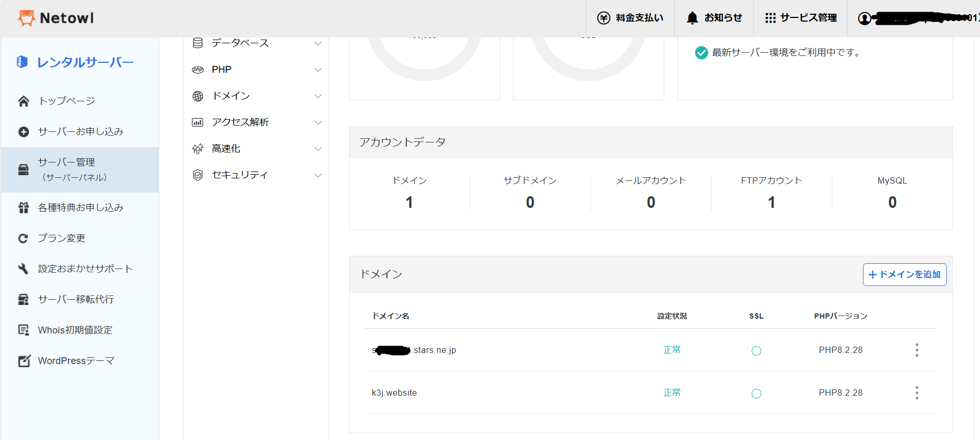Click the ドメインを追加 button
Screen dimensions: 980x440
pos(905,274)
